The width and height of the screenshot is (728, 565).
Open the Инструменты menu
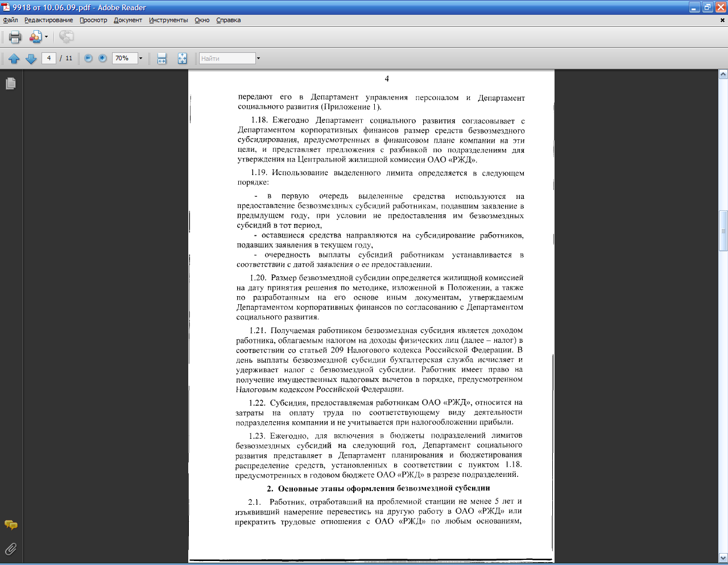(x=168, y=20)
